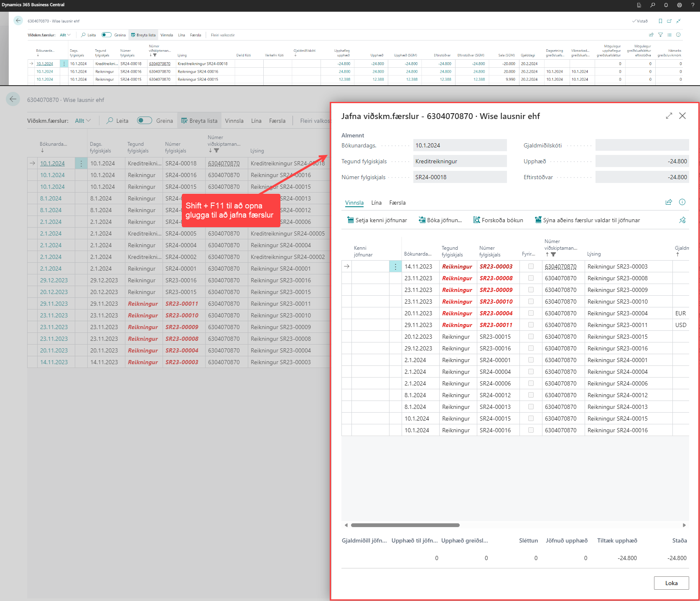Screen dimensions: 700x601
Task: Click the share icon in the Jafna dialog
Action: pos(669,202)
